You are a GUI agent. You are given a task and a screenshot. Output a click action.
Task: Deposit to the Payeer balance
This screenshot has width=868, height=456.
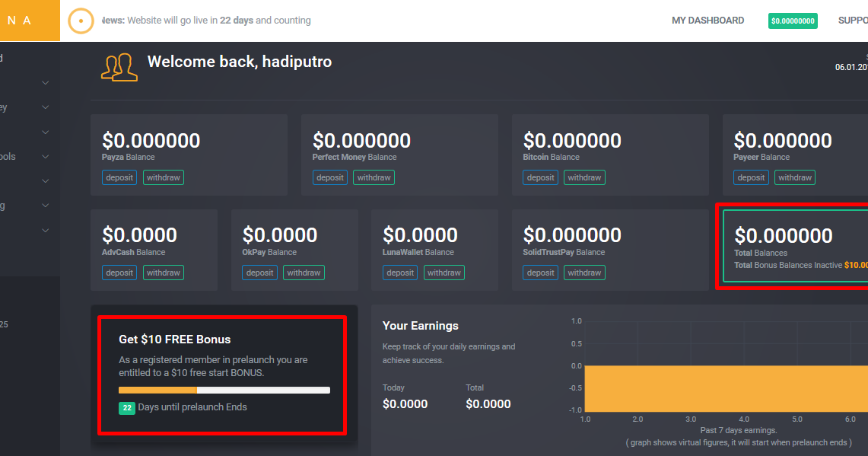click(751, 177)
